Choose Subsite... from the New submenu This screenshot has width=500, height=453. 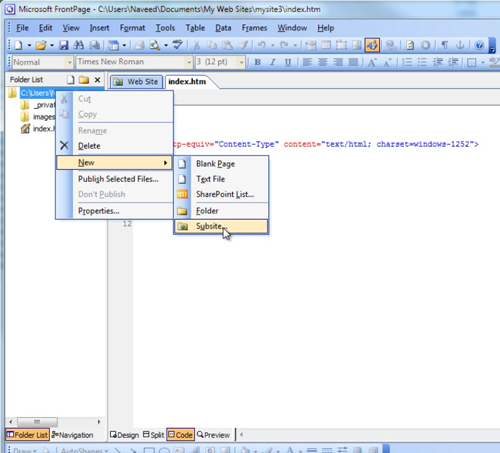pos(221,226)
